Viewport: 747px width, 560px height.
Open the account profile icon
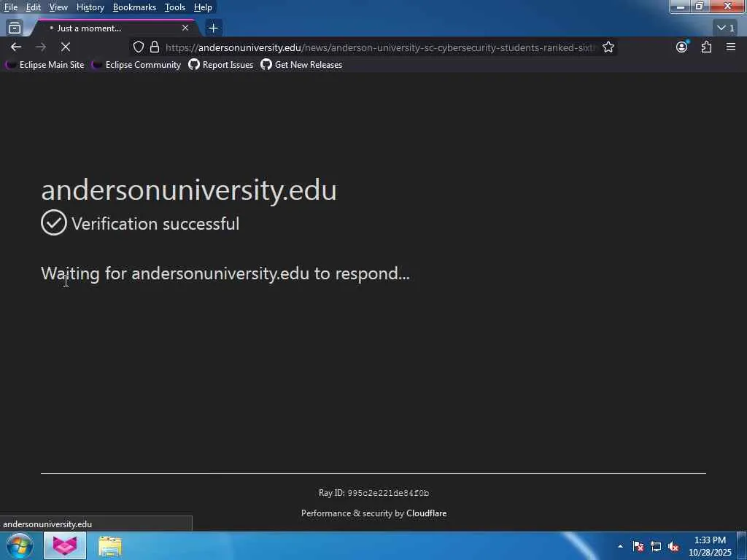(682, 47)
